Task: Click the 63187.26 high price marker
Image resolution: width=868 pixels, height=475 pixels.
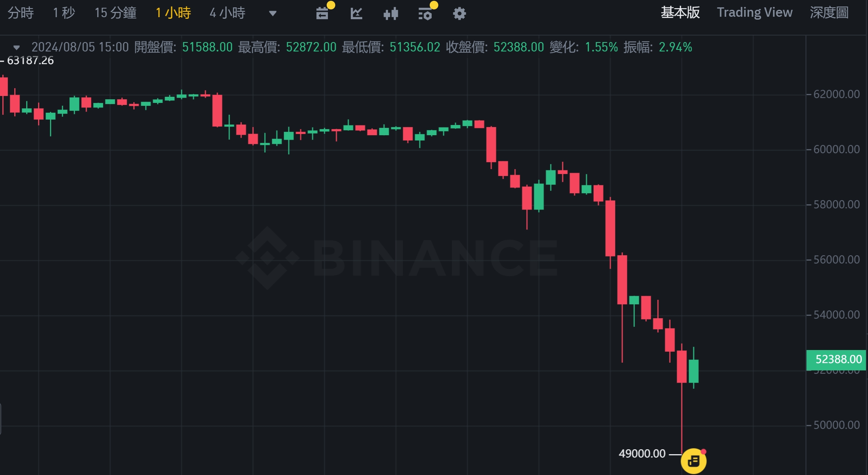Action: (x=30, y=61)
